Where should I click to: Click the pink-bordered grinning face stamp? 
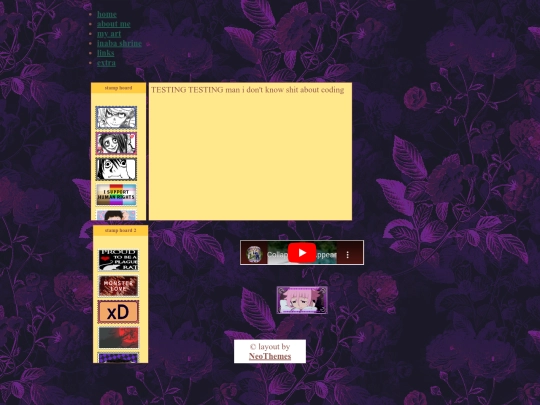[x=116, y=143]
